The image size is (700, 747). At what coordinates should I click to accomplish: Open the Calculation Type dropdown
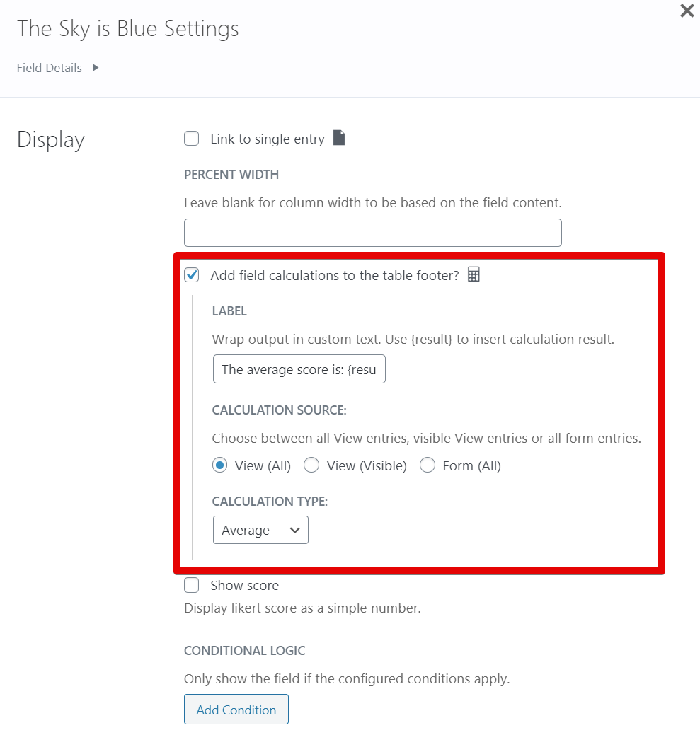[260, 530]
